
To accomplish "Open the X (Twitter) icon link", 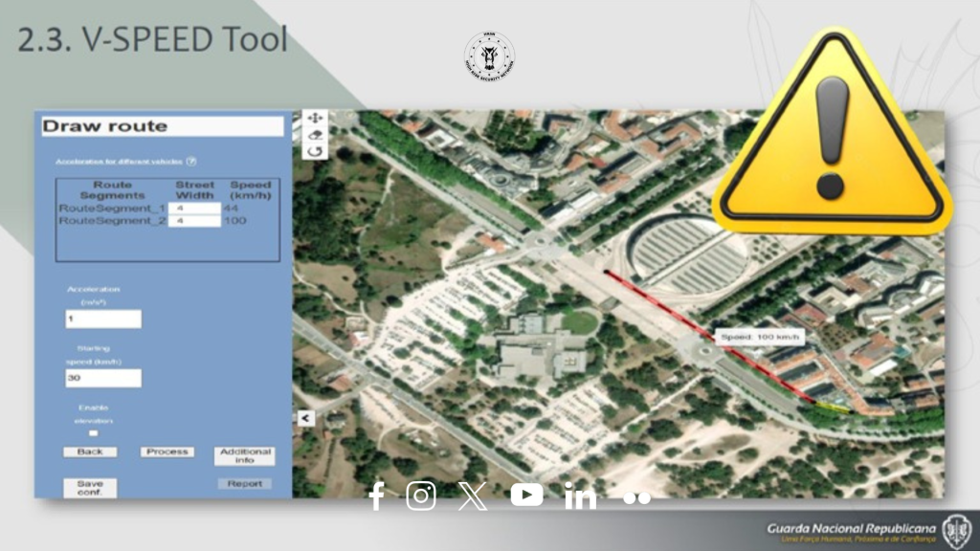I will [x=473, y=496].
